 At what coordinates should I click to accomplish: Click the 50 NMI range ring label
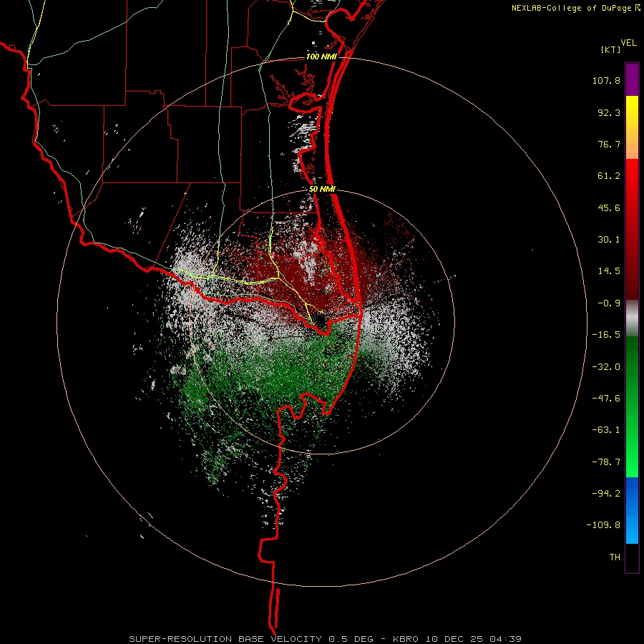click(x=322, y=190)
